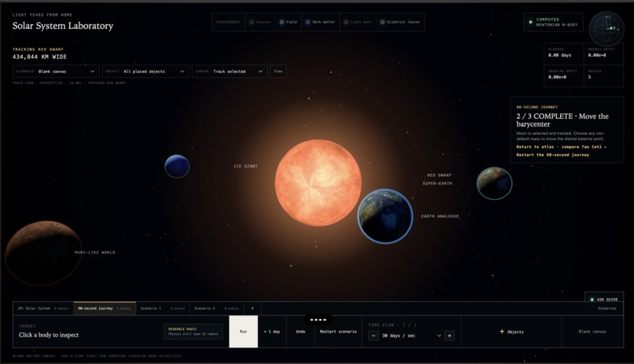Viewport: 634px width, 364px height.
Task: Toggle the Readable Radii option
Action: 194,332
